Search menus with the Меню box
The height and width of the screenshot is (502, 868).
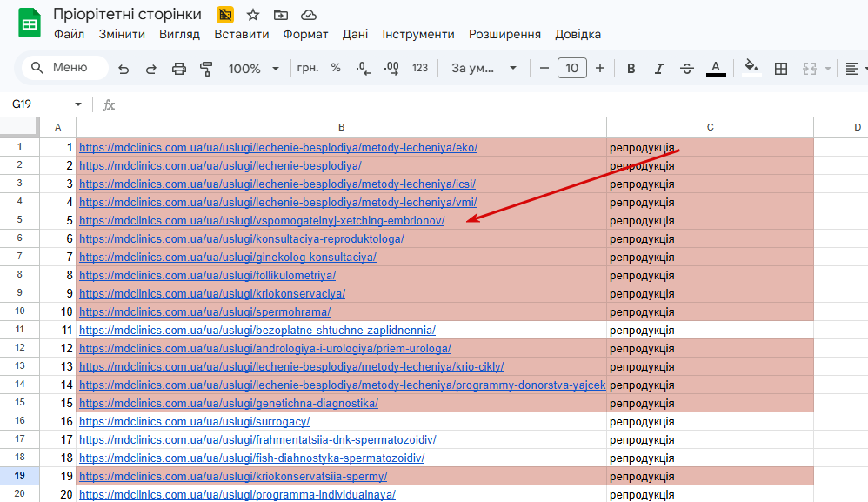65,68
